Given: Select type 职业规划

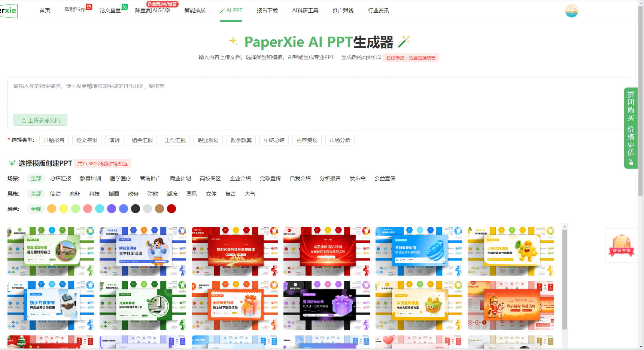Looking at the screenshot, I should [x=208, y=140].
